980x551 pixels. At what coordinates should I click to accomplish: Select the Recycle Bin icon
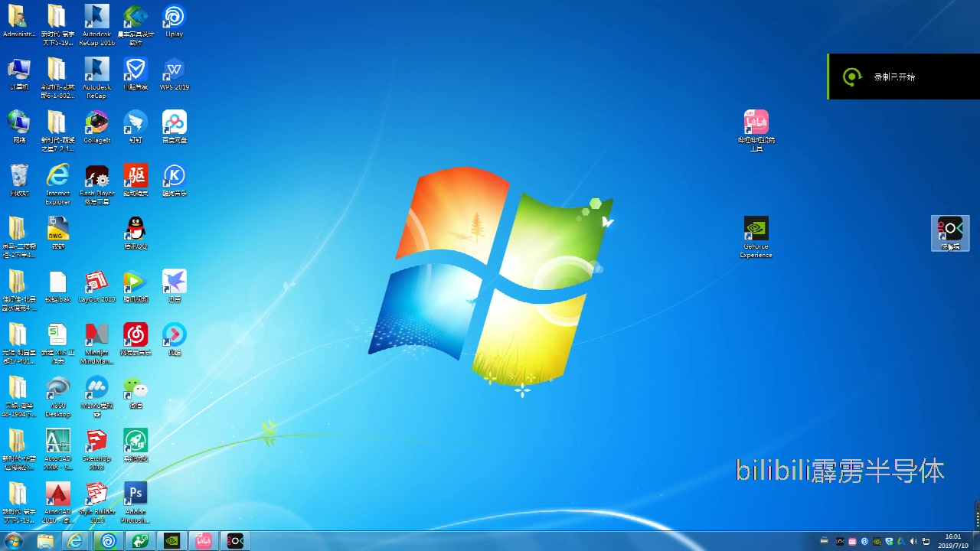18,180
